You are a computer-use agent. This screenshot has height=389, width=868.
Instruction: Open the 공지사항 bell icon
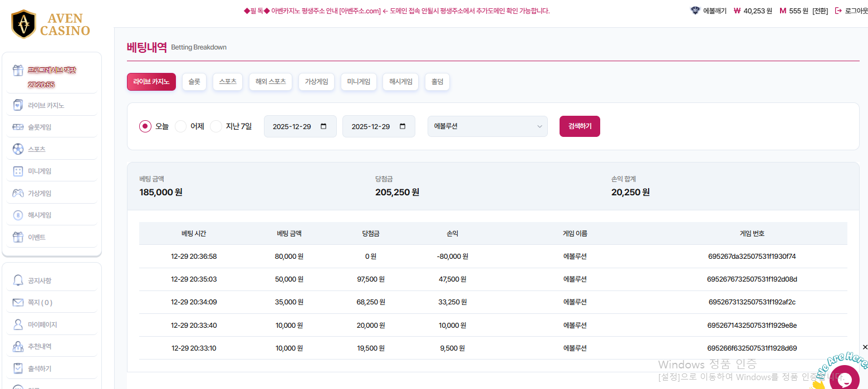click(x=18, y=280)
